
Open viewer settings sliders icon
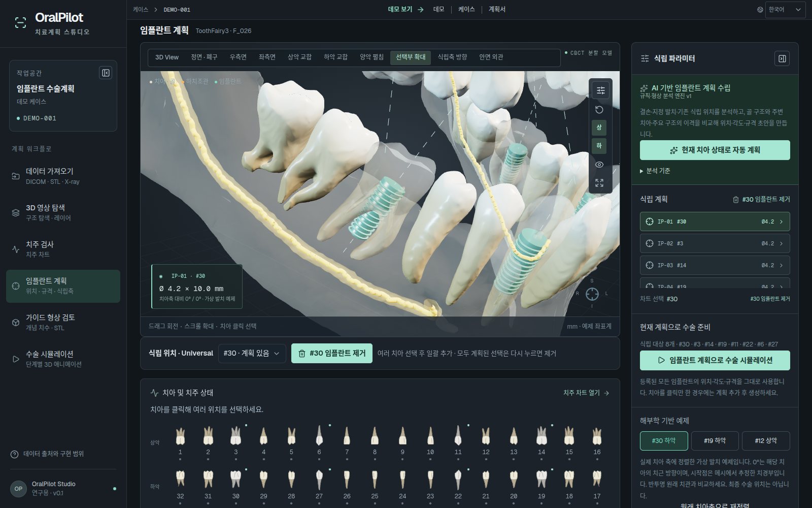pyautogui.click(x=600, y=90)
